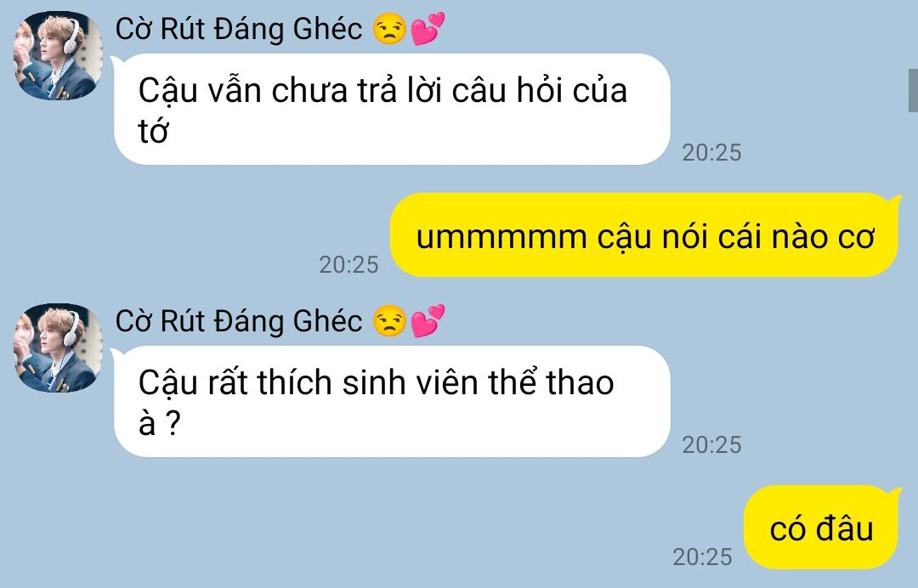
Task: Click 20:25 timestamp beside 'thể thao' message
Action: point(711,445)
